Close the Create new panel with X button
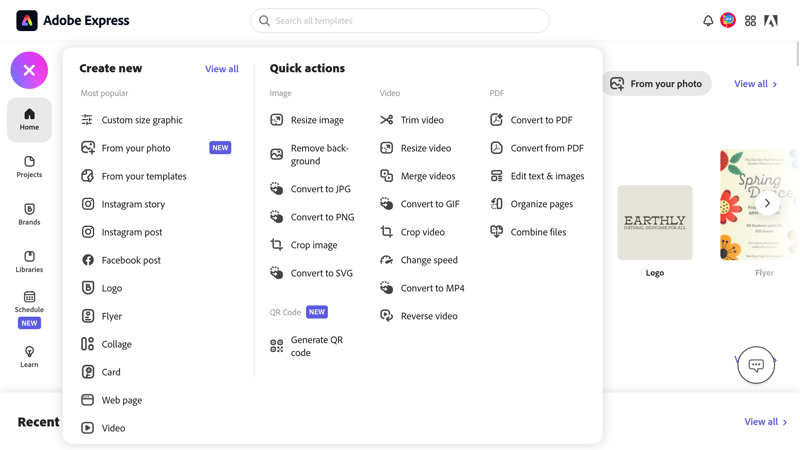Screen dimensions: 800x450 coord(29,70)
